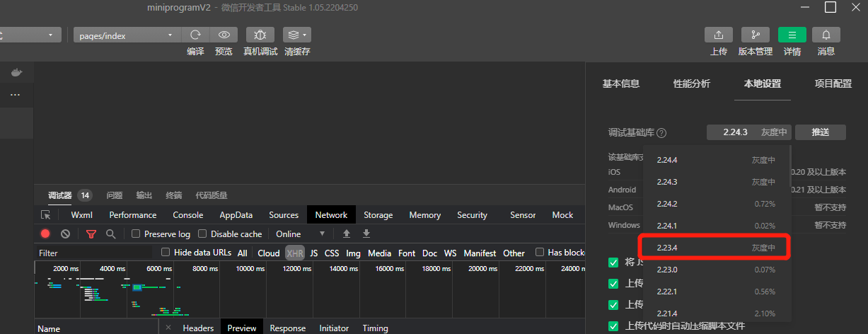Open the 输出 panel tab
This screenshot has width=868, height=334.
point(144,195)
